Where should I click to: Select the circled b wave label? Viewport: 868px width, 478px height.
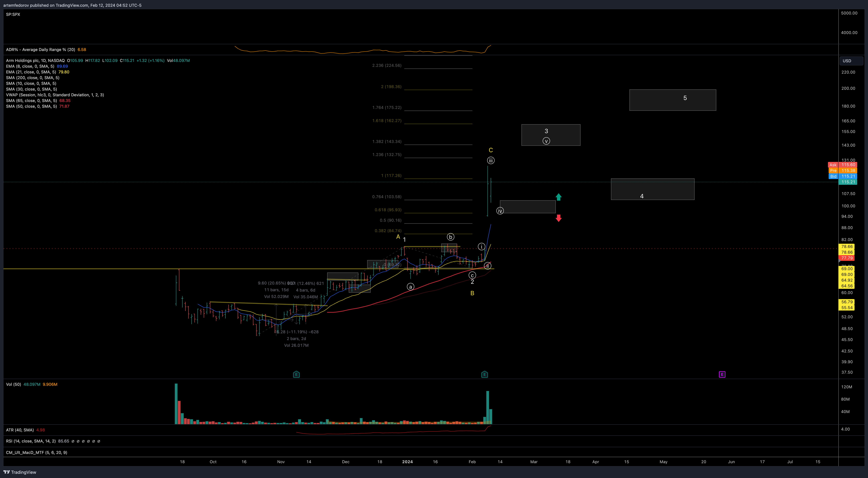[x=450, y=237]
